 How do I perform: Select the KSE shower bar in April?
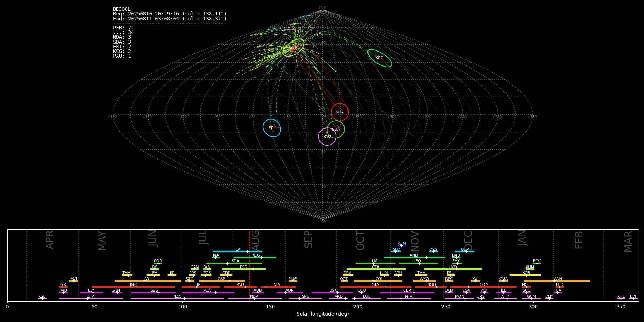click(42, 298)
